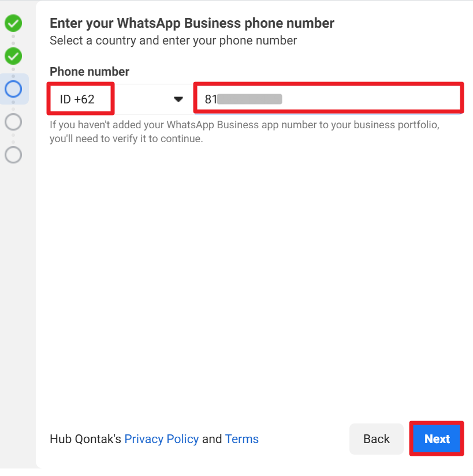473x476 pixels.
Task: Open the Terms link
Action: pos(242,439)
